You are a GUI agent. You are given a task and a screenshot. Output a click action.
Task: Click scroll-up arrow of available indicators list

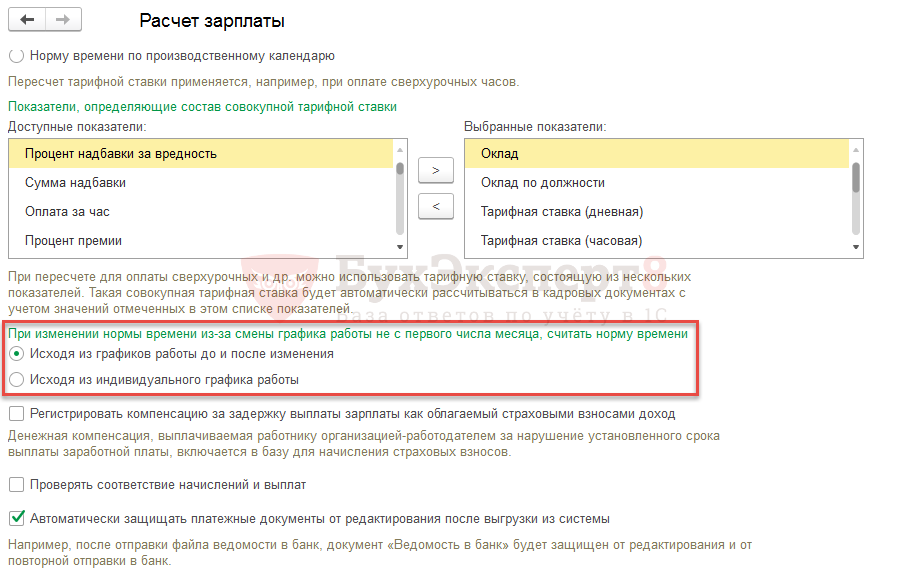point(400,150)
